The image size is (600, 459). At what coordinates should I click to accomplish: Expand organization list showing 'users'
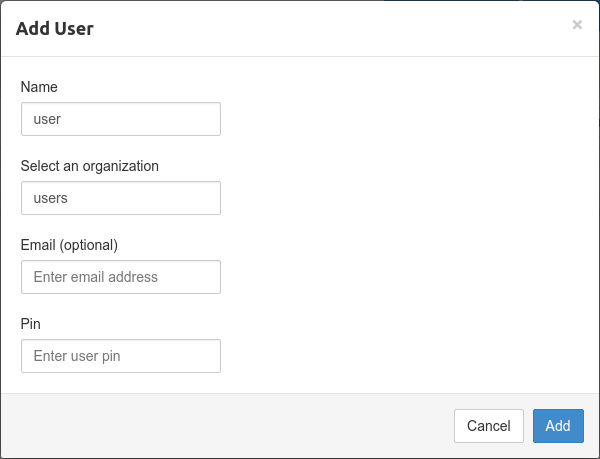coord(121,198)
